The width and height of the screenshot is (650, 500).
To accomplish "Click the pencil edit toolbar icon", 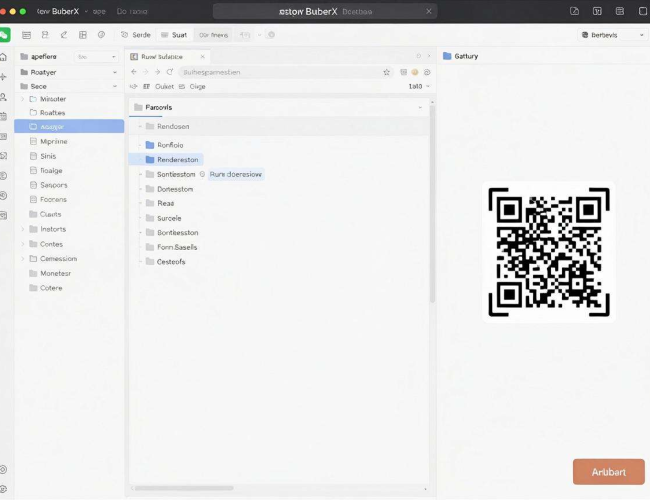I will (64, 35).
